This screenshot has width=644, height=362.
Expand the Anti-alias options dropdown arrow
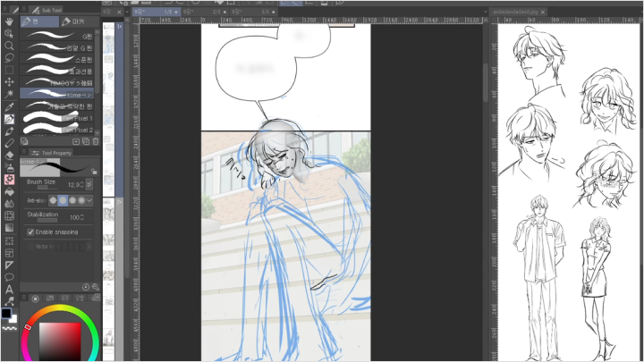coord(89,200)
